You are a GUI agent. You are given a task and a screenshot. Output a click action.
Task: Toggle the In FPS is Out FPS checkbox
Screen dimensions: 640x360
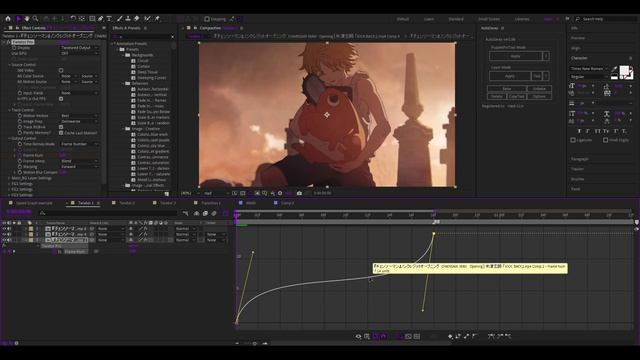click(x=61, y=99)
